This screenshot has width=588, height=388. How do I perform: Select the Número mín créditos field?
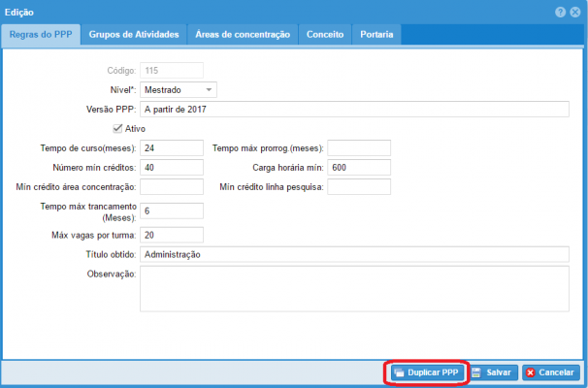pos(172,167)
